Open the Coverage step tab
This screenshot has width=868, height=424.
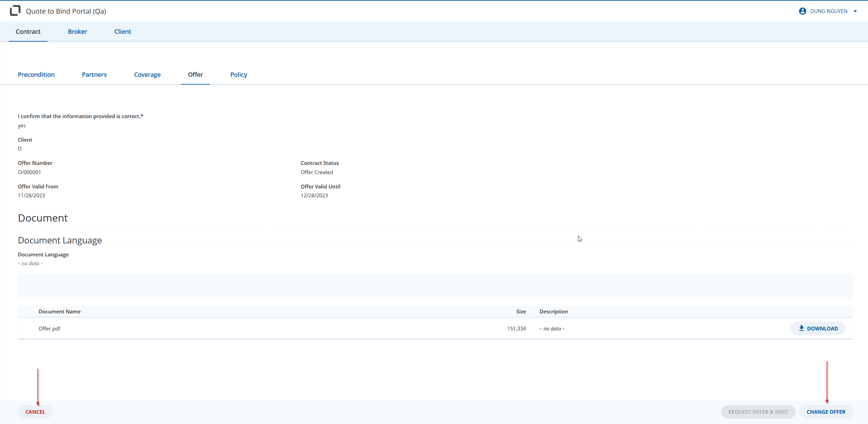tap(147, 74)
